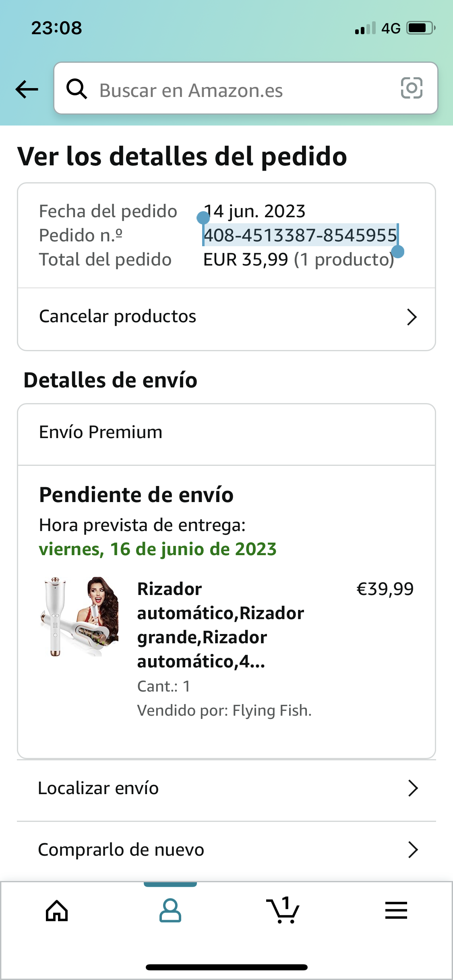Tap the back arrow icon
The height and width of the screenshot is (980, 453).
(27, 89)
